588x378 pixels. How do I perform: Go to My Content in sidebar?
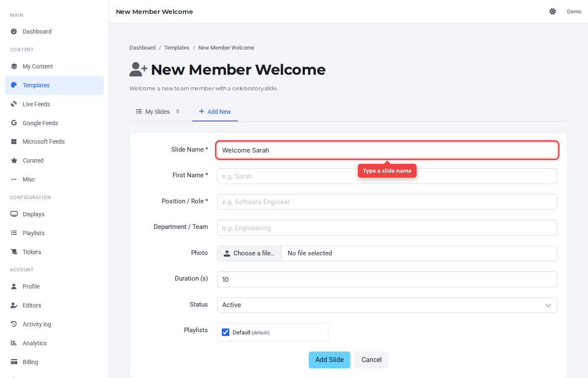tap(54, 66)
